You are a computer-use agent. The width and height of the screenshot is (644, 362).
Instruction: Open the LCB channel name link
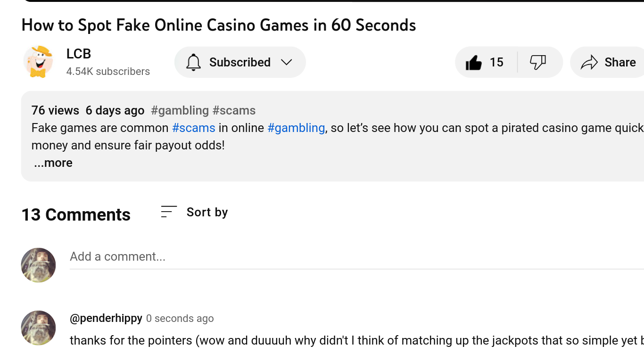79,54
